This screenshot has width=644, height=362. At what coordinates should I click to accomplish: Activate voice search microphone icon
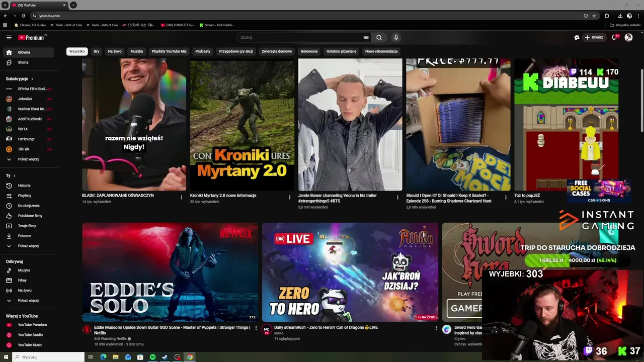coord(396,37)
